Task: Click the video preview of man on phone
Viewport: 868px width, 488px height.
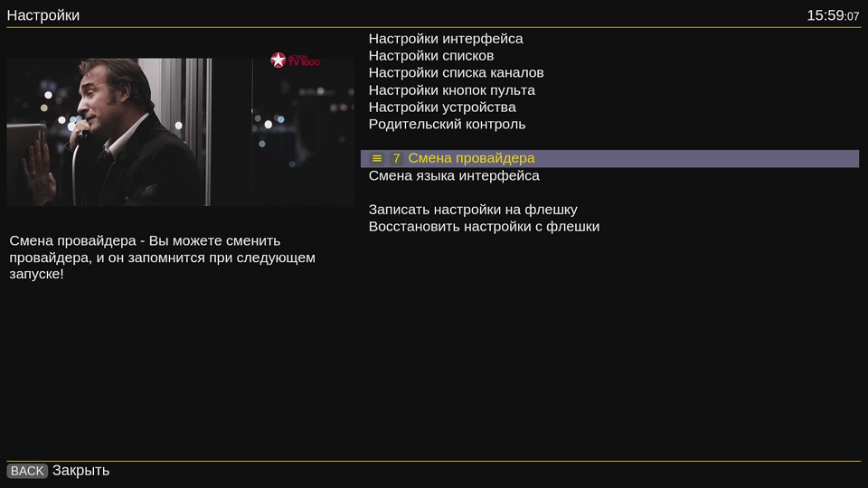Action: 136,132
